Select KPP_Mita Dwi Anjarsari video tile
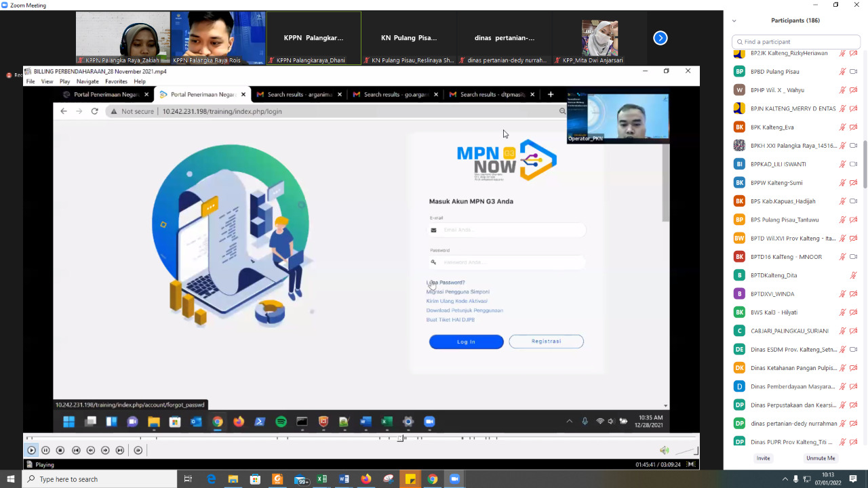The height and width of the screenshot is (488, 868). pyautogui.click(x=599, y=38)
